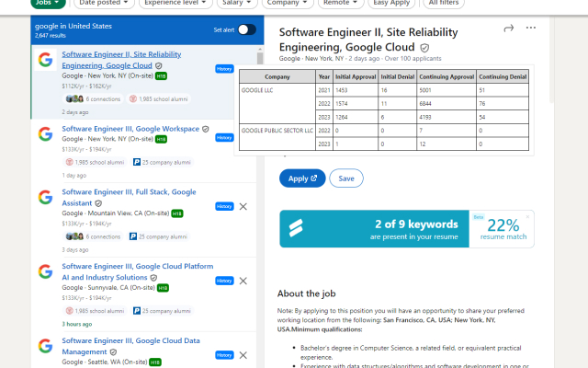This screenshot has height=368, width=588.
Task: Click Google logo on Cloud Data Management job
Action: [45, 346]
